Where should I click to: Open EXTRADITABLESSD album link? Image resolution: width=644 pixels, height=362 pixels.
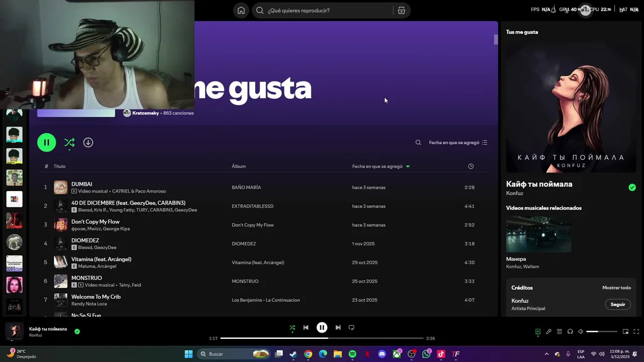tap(253, 206)
